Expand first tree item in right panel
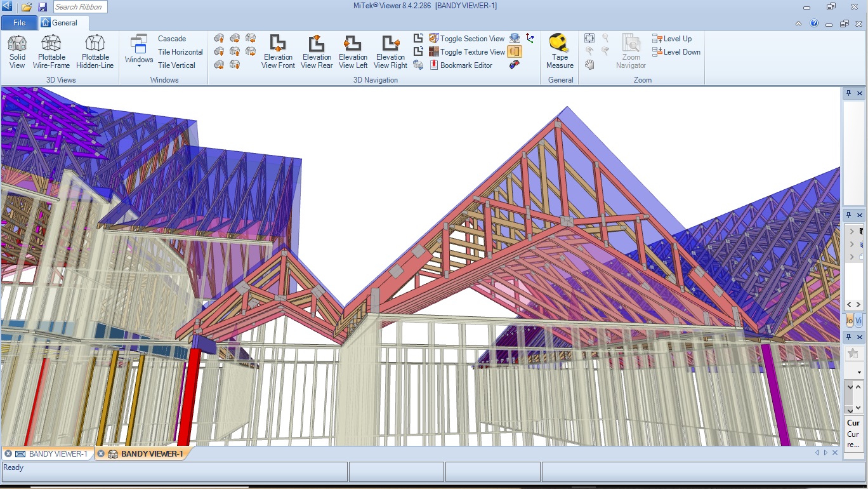This screenshot has width=868, height=489. 852,231
